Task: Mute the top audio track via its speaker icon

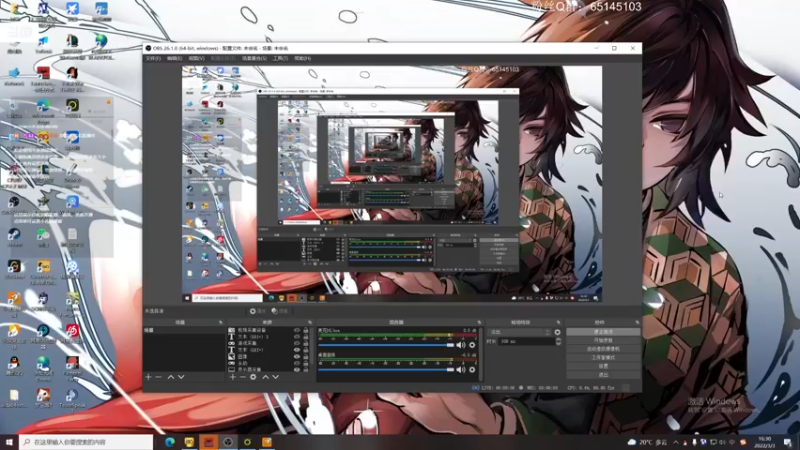Action: [461, 345]
